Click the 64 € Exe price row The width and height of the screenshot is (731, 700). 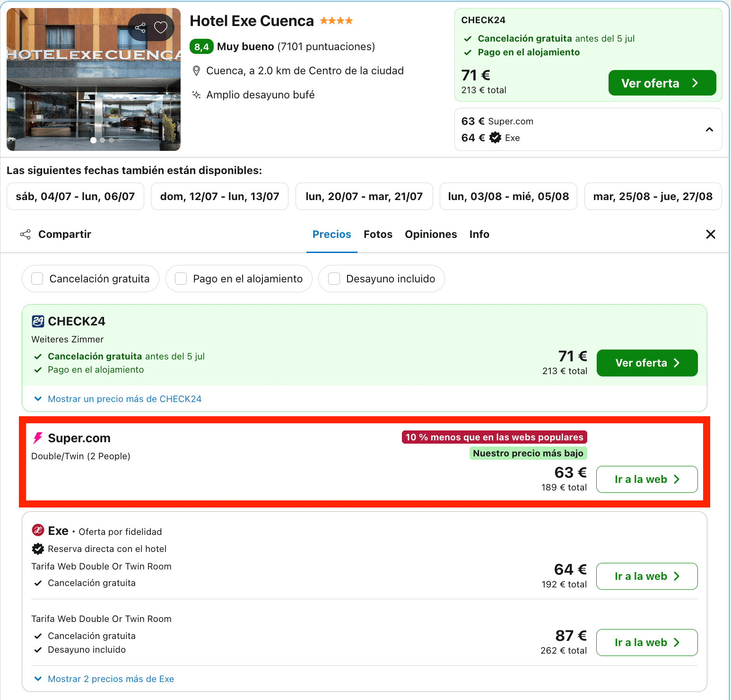point(491,138)
